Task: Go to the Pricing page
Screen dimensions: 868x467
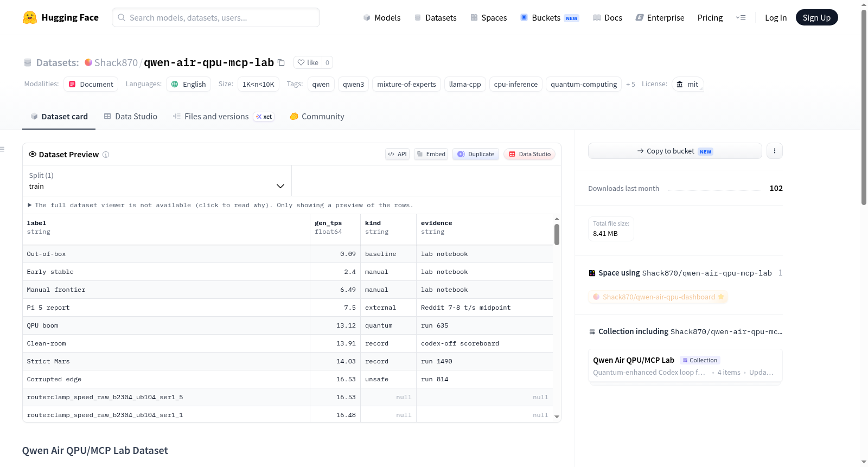Action: coord(710,18)
